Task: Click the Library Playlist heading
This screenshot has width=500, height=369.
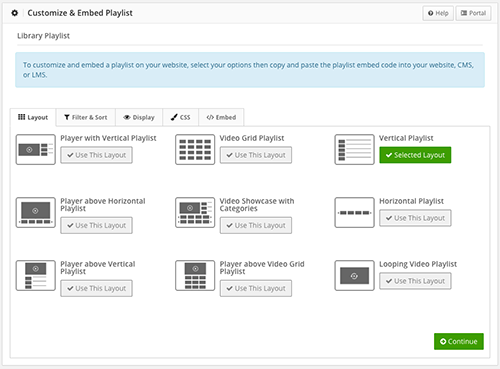Action: 43,36
